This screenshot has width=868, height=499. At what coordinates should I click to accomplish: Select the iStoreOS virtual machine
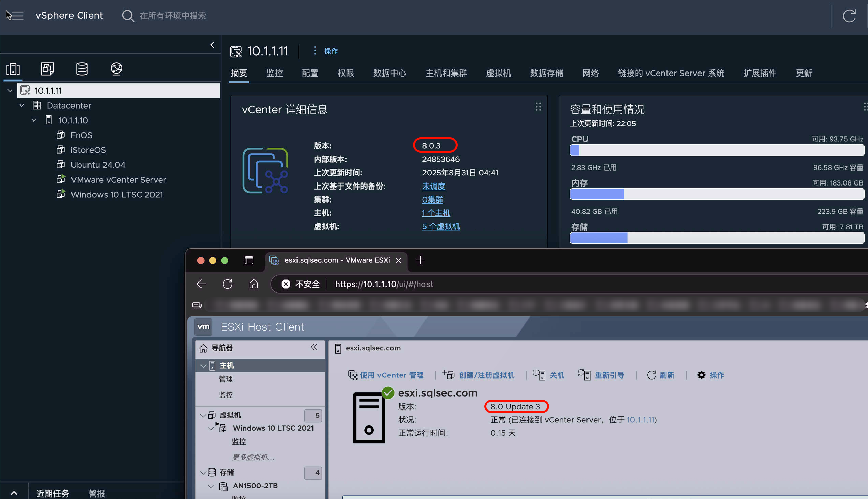tap(88, 150)
